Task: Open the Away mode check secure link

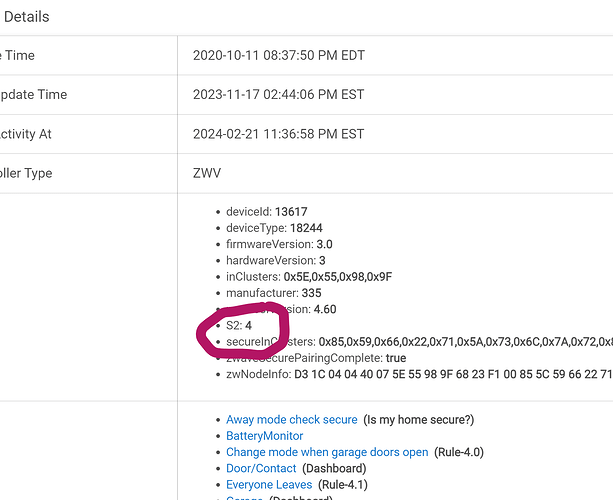Action: pyautogui.click(x=292, y=419)
